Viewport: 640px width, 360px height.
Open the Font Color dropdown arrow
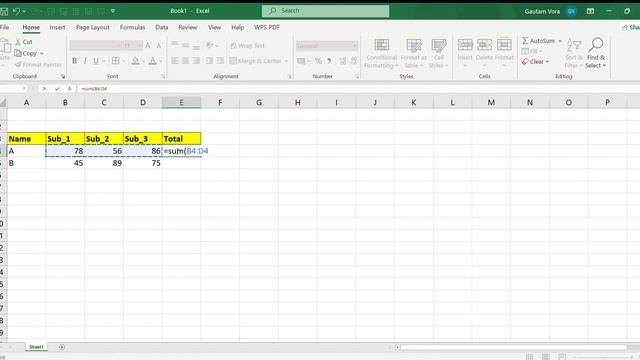point(161,61)
